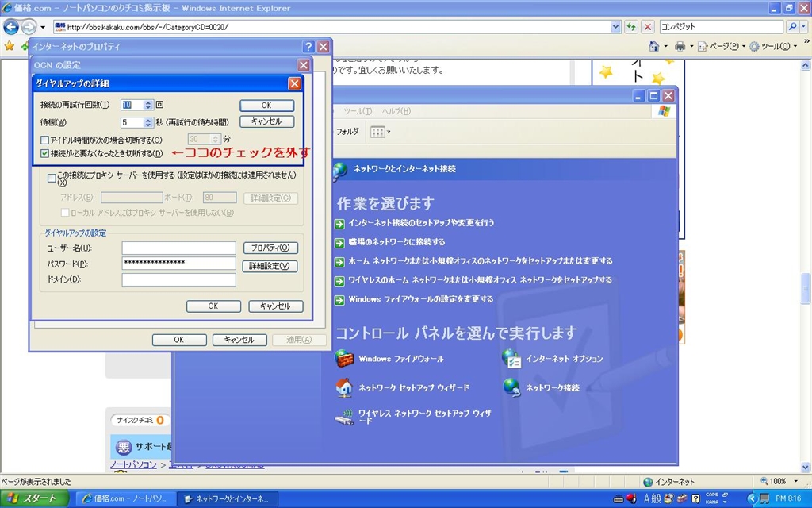Click the stop loading X icon

click(647, 27)
